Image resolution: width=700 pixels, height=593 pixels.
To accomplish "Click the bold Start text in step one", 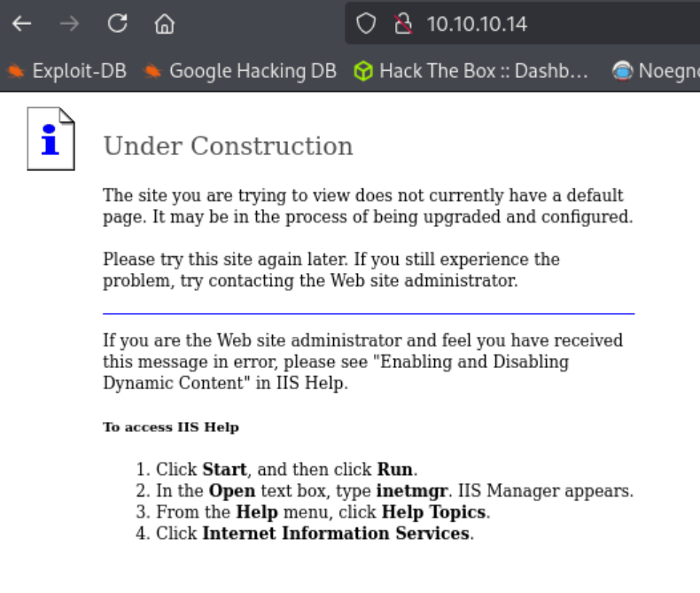I will 222,469.
